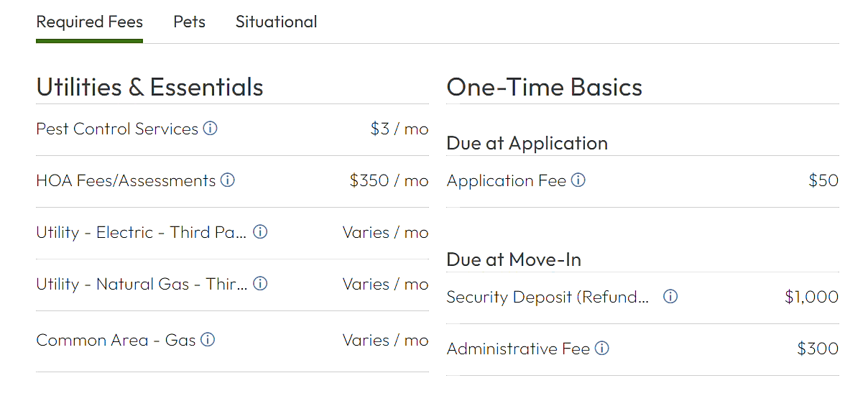
Task: Click Administrative Fee info icon
Action: click(x=602, y=349)
